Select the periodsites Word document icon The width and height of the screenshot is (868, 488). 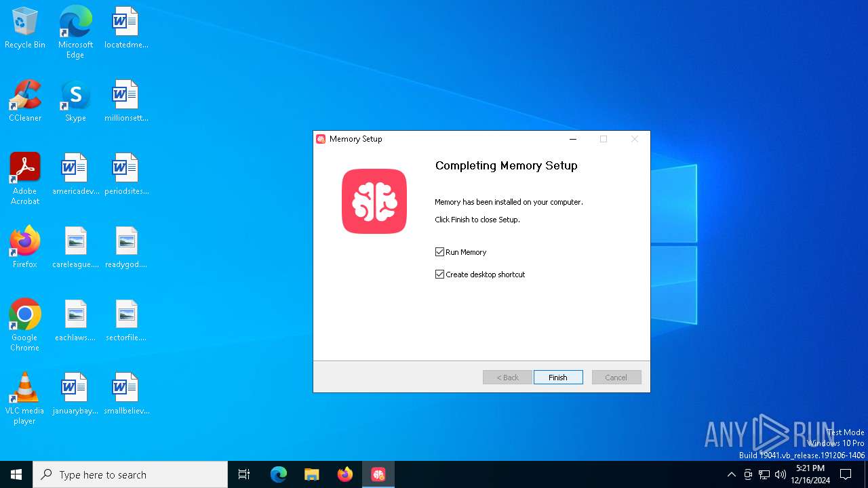(x=125, y=174)
